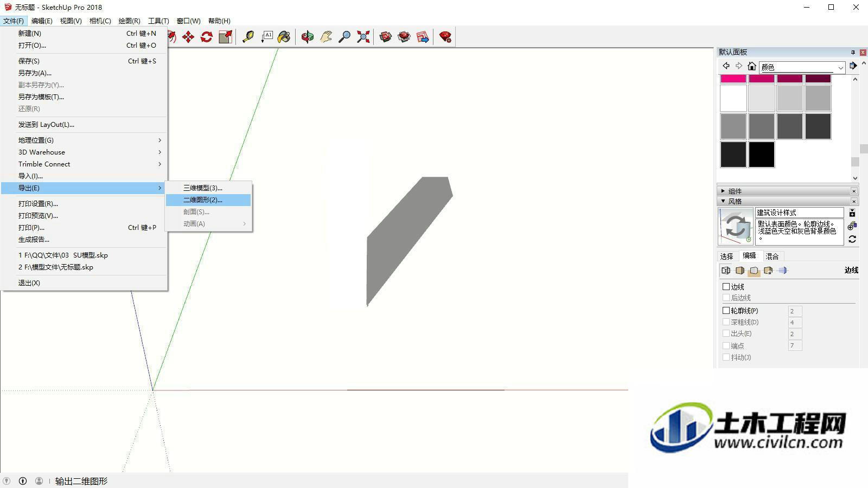Close the 组件 panel section
This screenshot has height=488, width=868.
click(x=854, y=191)
